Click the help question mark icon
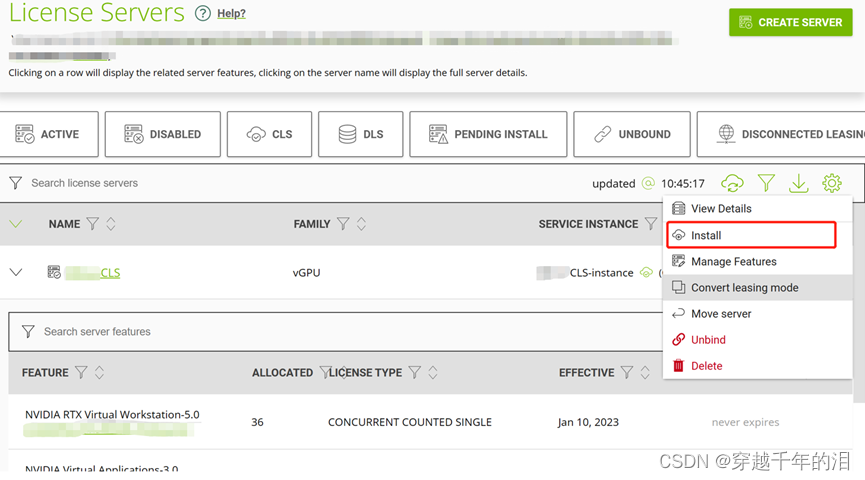This screenshot has height=480, width=865. [x=202, y=13]
